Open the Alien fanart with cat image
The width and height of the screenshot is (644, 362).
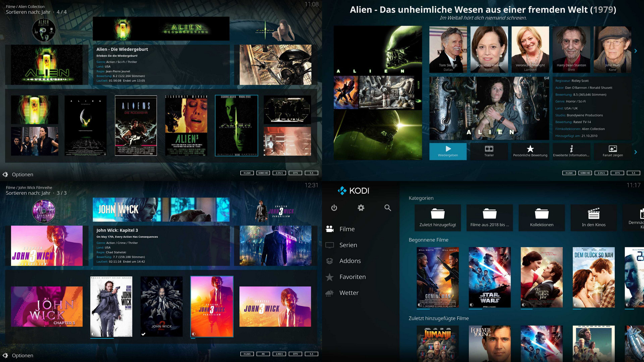489,108
